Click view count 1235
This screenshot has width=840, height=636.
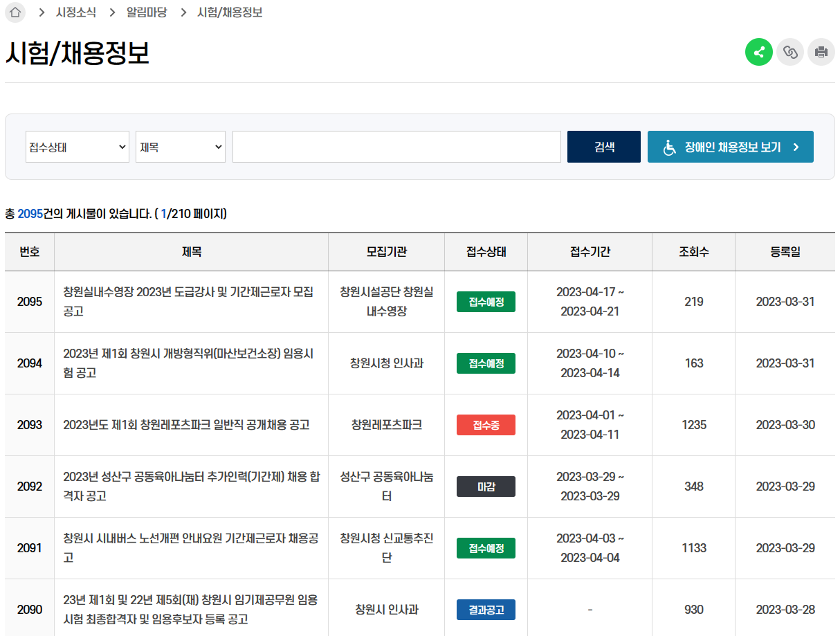pos(694,425)
